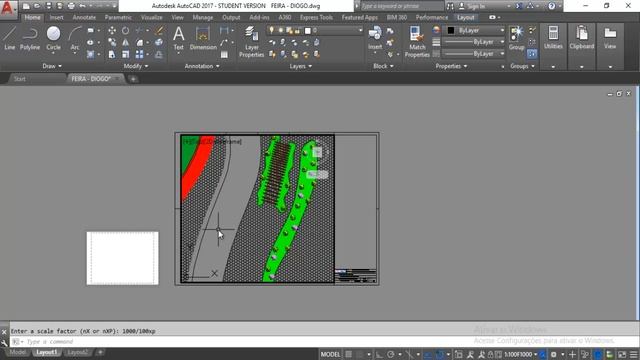Toggle MODEL space button in status bar
Image resolution: width=640 pixels, height=360 pixels.
(x=330, y=354)
